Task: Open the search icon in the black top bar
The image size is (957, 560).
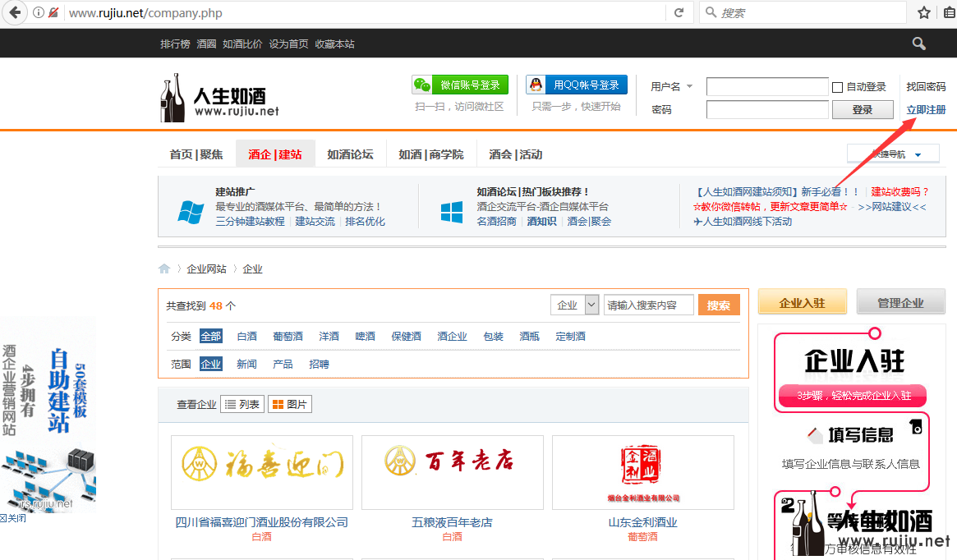Action: point(918,44)
